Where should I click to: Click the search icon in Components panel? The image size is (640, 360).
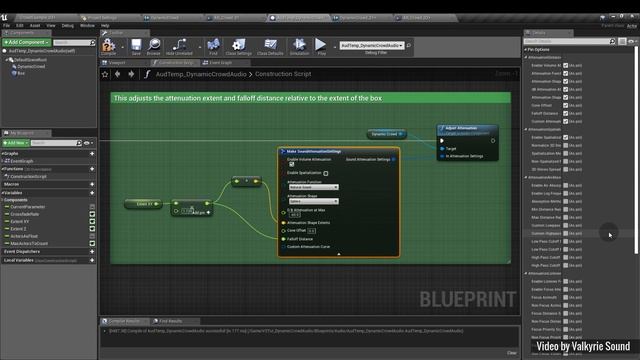click(x=93, y=42)
